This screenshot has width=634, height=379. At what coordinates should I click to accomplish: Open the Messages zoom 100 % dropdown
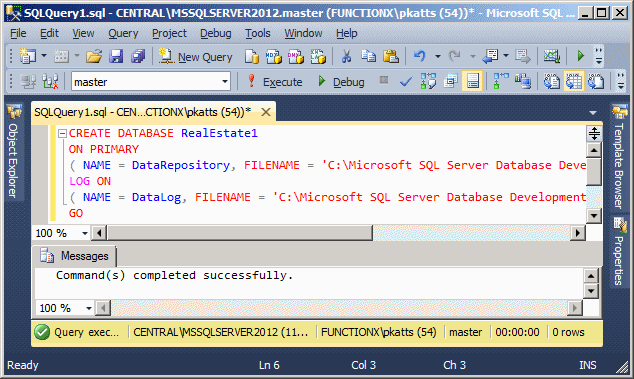coord(89,309)
